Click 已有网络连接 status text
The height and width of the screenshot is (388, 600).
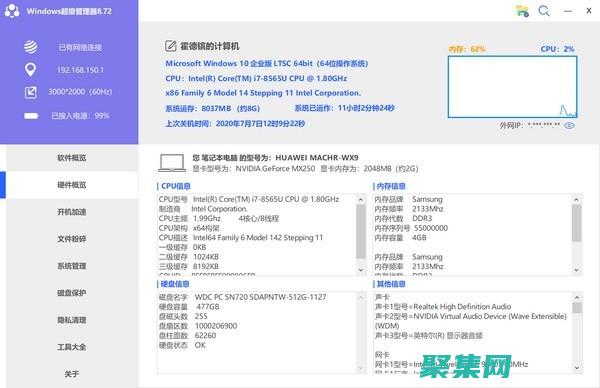click(x=80, y=47)
